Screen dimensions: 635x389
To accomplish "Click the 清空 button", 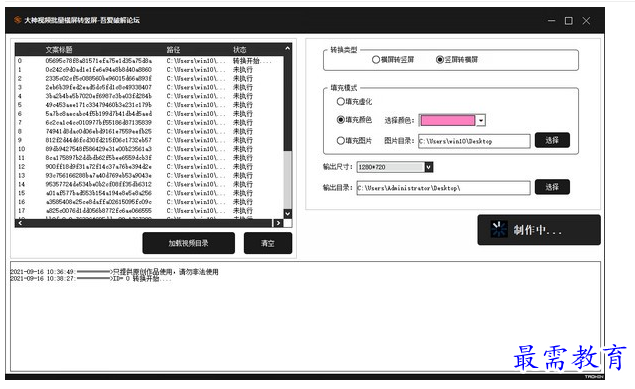I will [x=268, y=243].
